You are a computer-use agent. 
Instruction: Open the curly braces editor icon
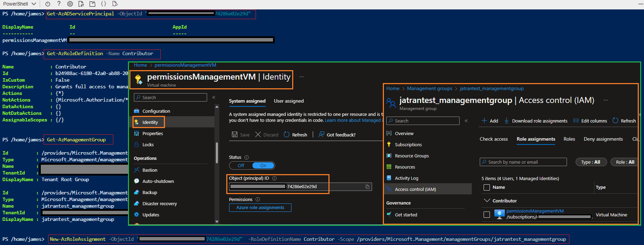[104, 4]
